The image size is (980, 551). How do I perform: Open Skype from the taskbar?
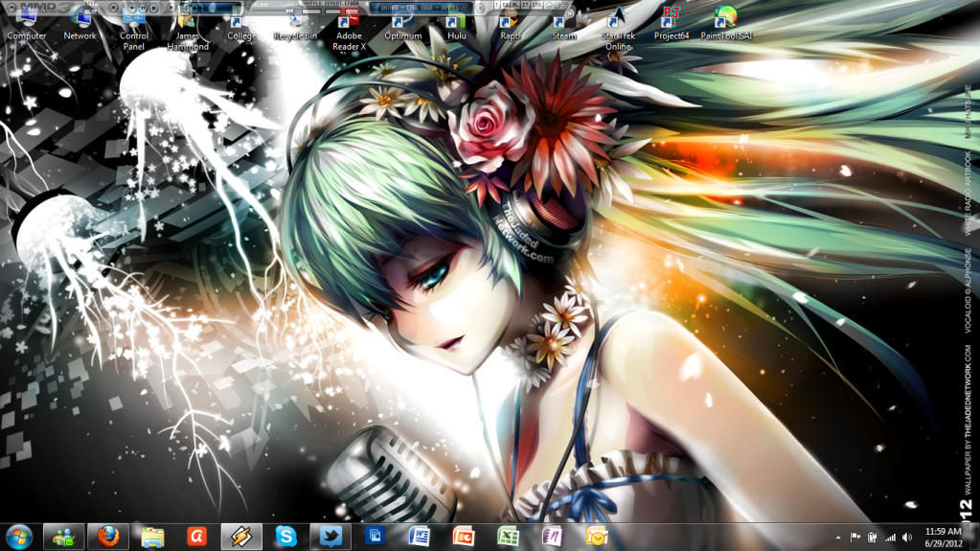tap(285, 537)
